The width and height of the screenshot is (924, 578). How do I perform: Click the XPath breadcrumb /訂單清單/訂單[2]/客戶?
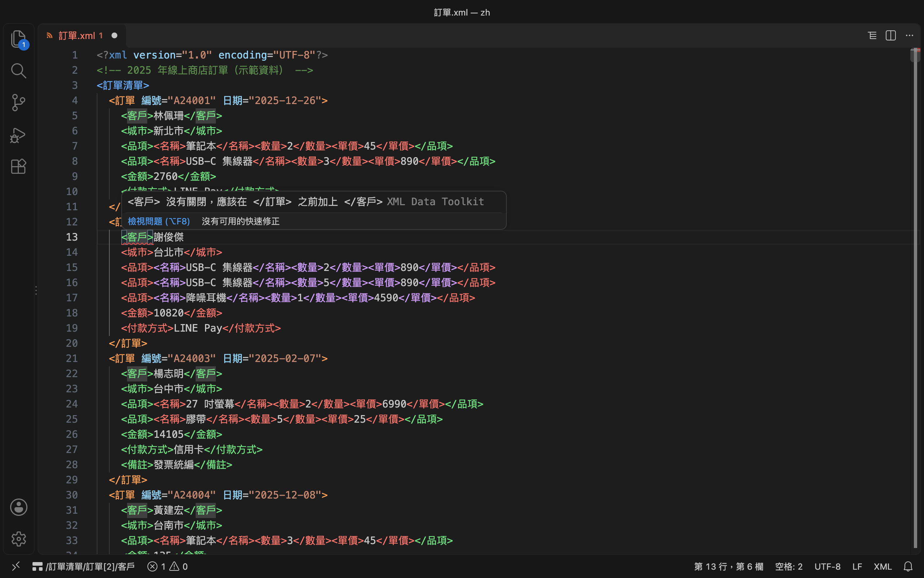point(83,566)
